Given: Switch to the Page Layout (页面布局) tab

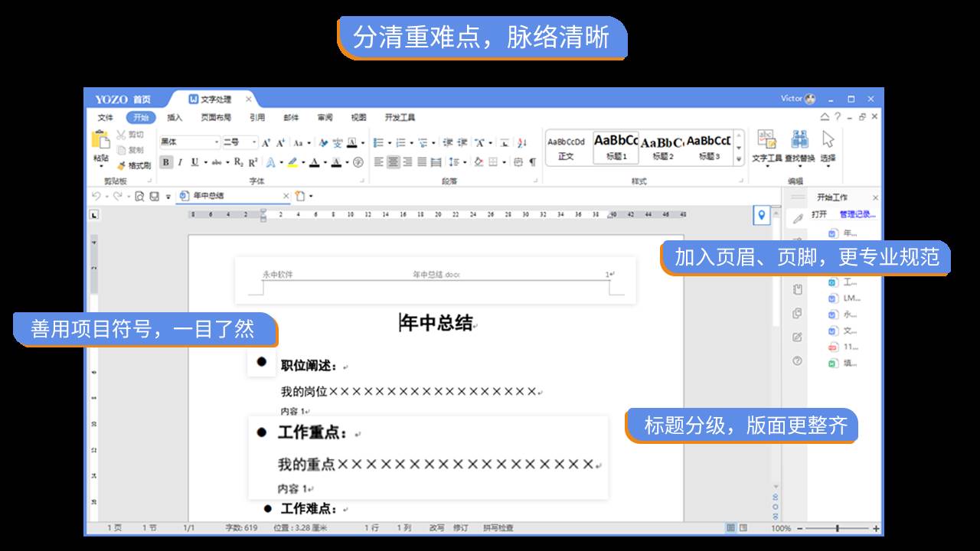Looking at the screenshot, I should click(216, 117).
